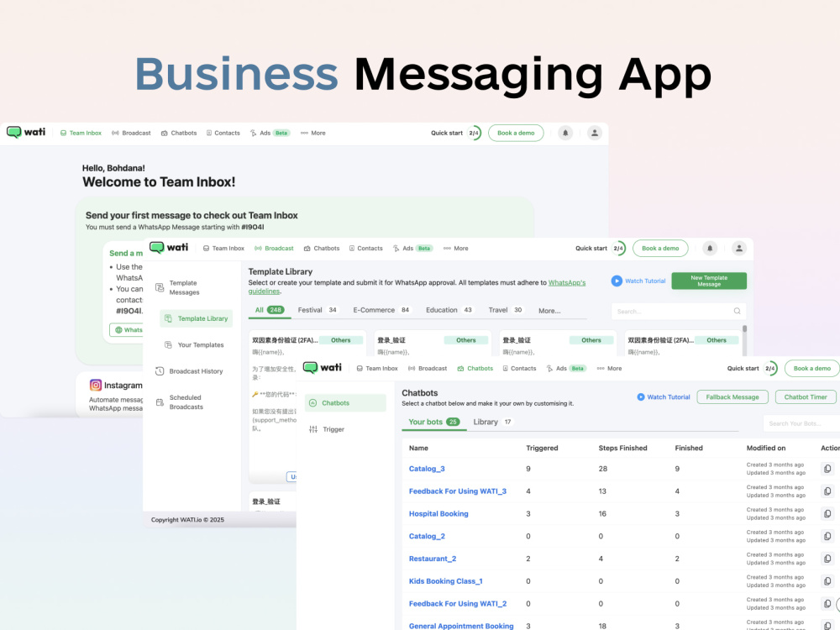Image resolution: width=840 pixels, height=630 pixels.
Task: Open Scheduled Broadcasts in the sidebar
Action: (x=180, y=402)
